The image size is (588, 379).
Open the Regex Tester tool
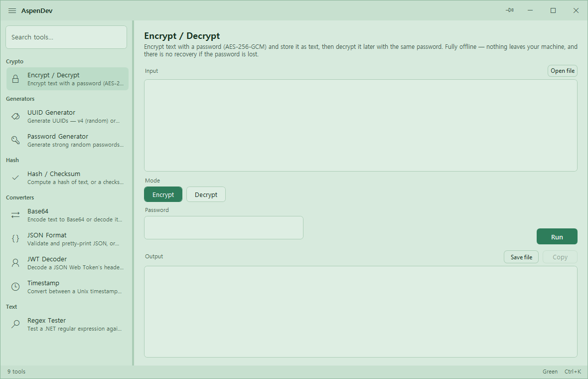click(67, 324)
